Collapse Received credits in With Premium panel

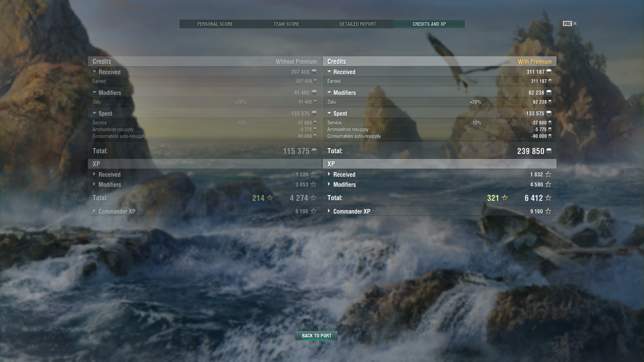pyautogui.click(x=329, y=72)
